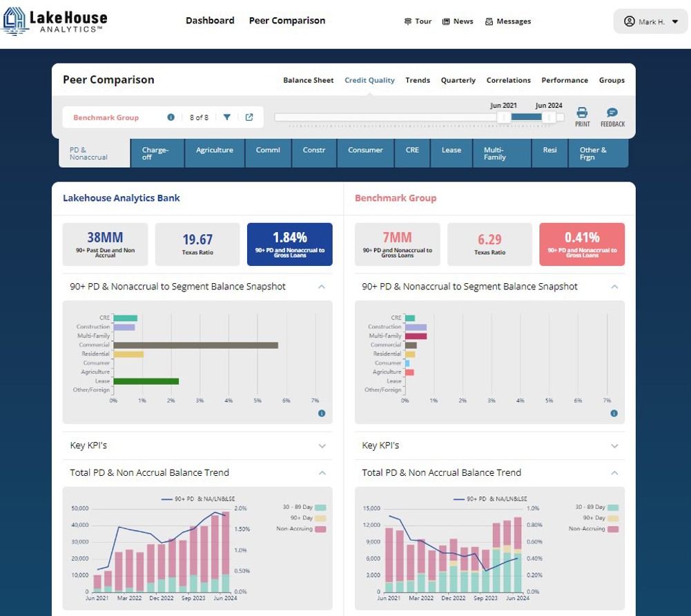Select the Credit Quality tab
The image size is (691, 616).
pyautogui.click(x=369, y=80)
